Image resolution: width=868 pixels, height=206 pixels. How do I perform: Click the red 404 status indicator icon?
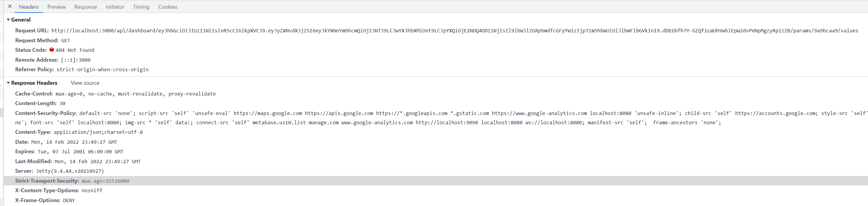52,49
